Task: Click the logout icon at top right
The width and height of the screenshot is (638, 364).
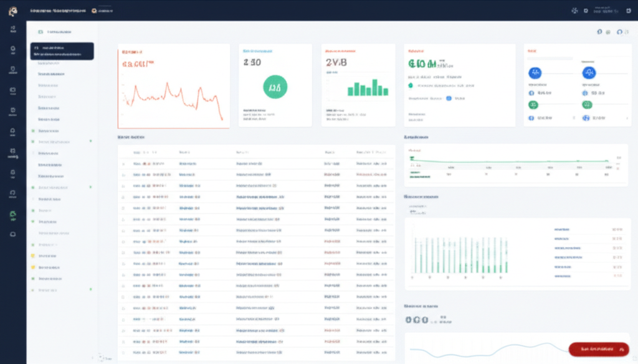Action: (629, 11)
